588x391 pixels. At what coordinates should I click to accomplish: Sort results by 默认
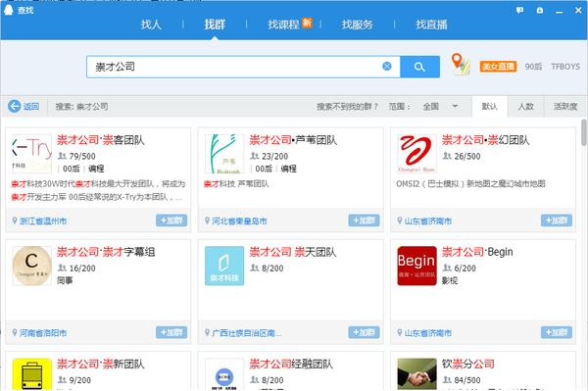489,107
